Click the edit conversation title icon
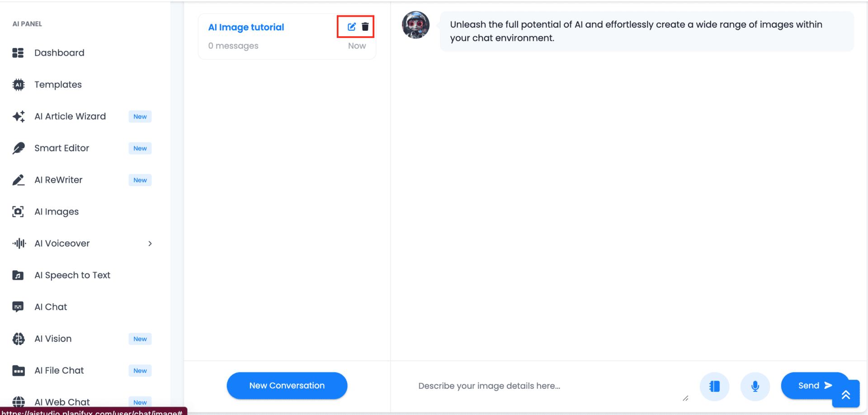Image resolution: width=868 pixels, height=415 pixels. [x=351, y=27]
